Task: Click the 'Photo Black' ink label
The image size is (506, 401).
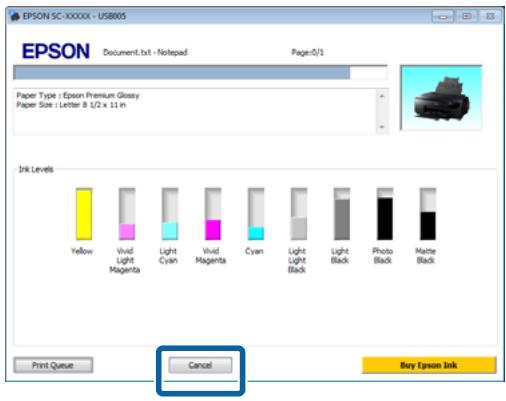Action: coord(383,256)
